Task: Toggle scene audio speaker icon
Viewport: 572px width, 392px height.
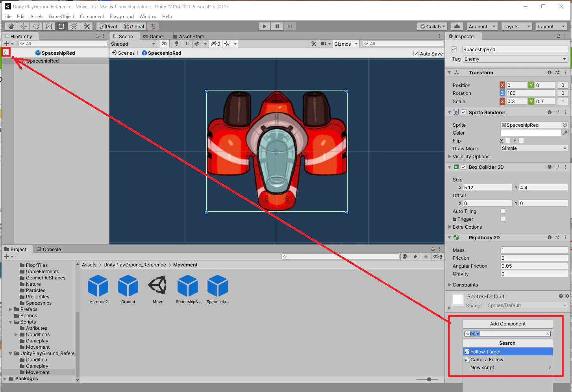Action: pyautogui.click(x=187, y=44)
